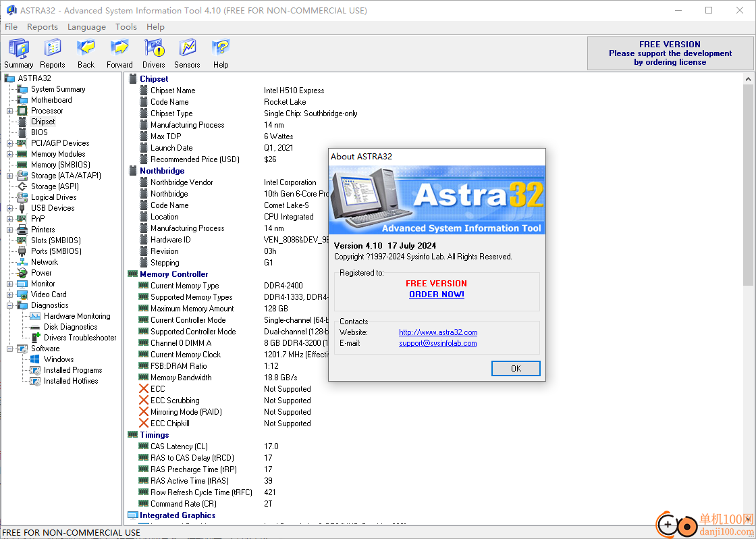Click the FREE VERSION support banner
Image resolution: width=756 pixels, height=539 pixels.
pos(670,53)
